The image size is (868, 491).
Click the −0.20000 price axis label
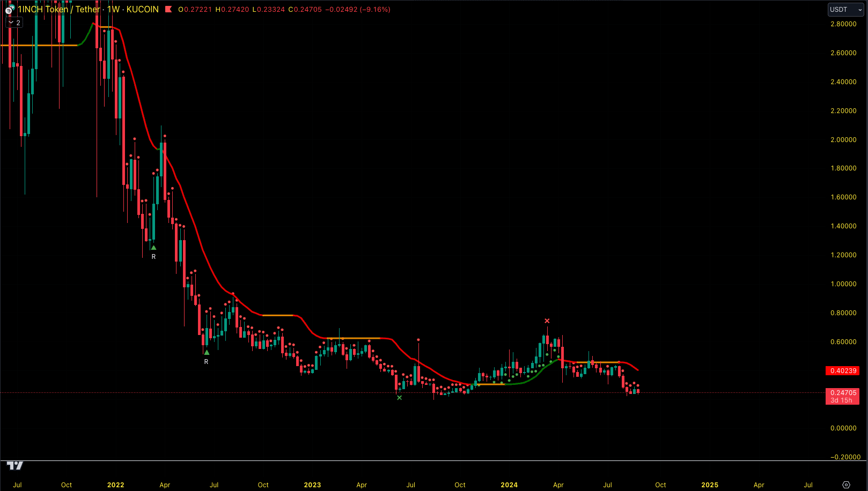[845, 457]
